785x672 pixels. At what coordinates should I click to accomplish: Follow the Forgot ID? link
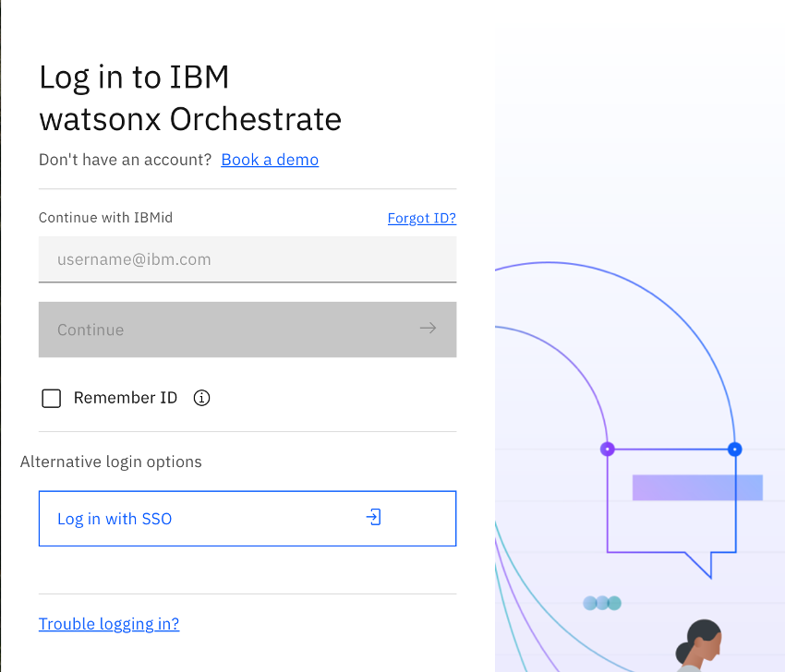pos(421,218)
